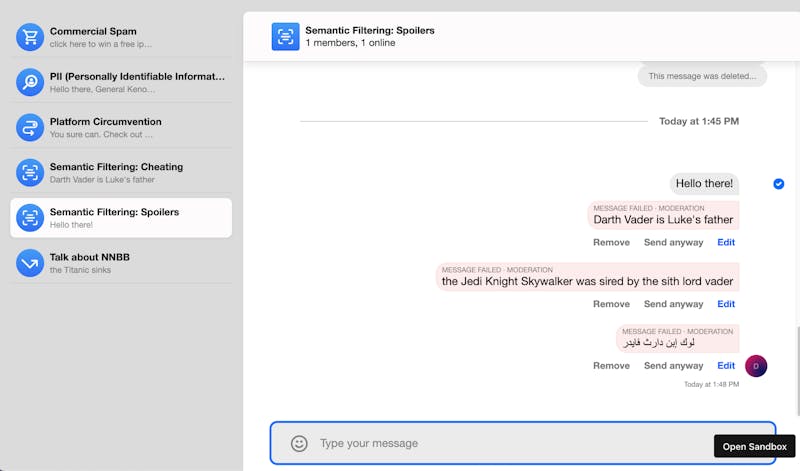This screenshot has width=800, height=471.
Task: Click the user avatar beside Arabic message
Action: pos(757,366)
